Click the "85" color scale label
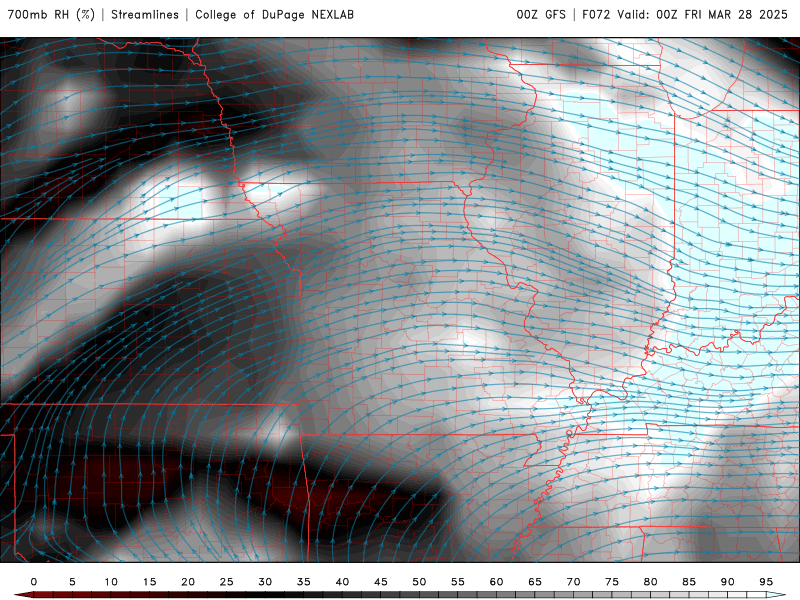This screenshot has height=600, width=800. point(689,582)
